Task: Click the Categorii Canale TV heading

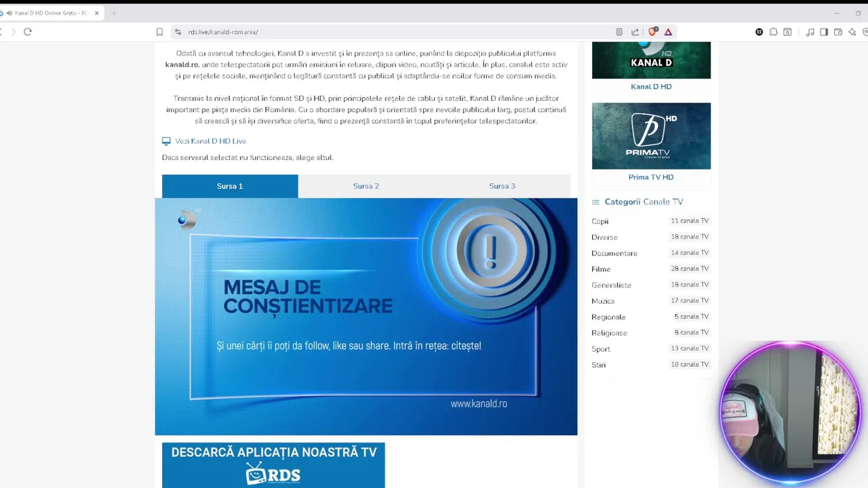Action: point(644,202)
